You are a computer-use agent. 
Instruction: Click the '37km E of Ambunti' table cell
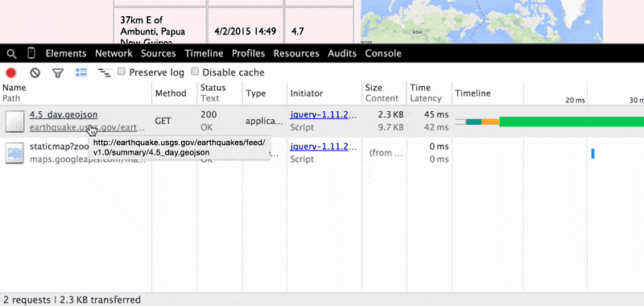[x=159, y=25]
